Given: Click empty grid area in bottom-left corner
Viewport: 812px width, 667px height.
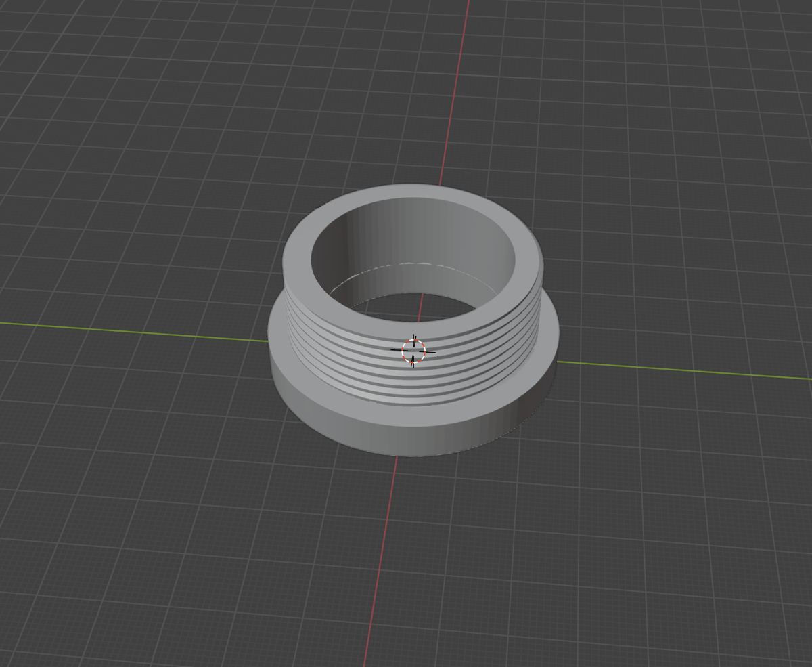Looking at the screenshot, I should [x=68, y=609].
